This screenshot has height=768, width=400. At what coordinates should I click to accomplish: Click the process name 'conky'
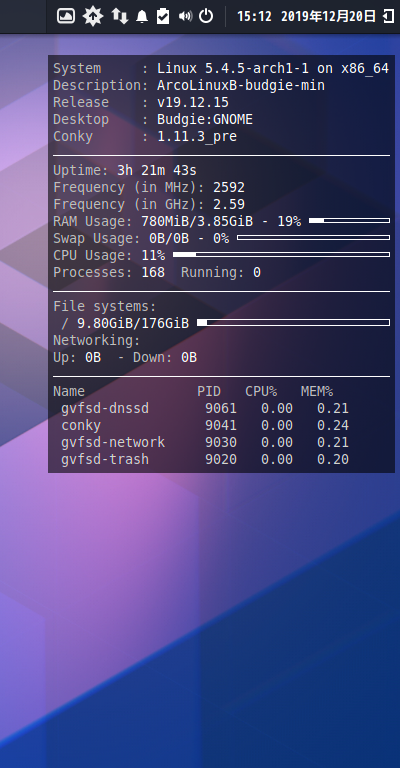click(x=81, y=426)
